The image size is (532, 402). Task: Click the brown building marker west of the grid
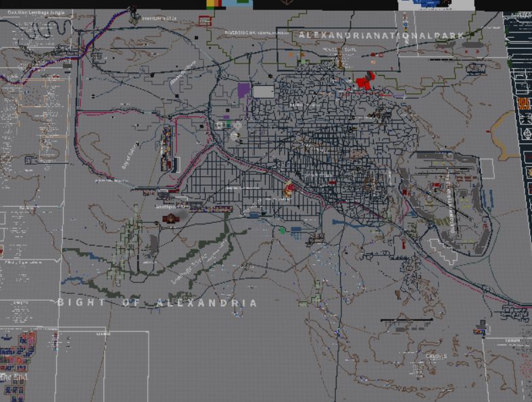click(170, 218)
